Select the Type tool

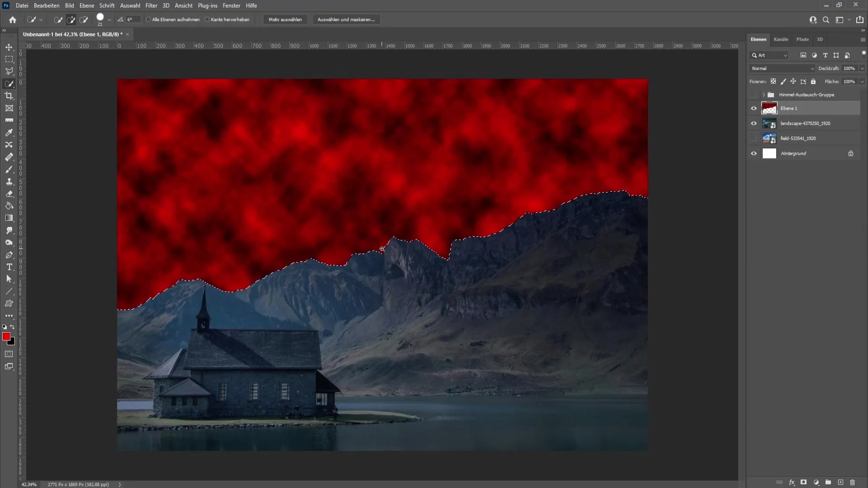coord(9,267)
